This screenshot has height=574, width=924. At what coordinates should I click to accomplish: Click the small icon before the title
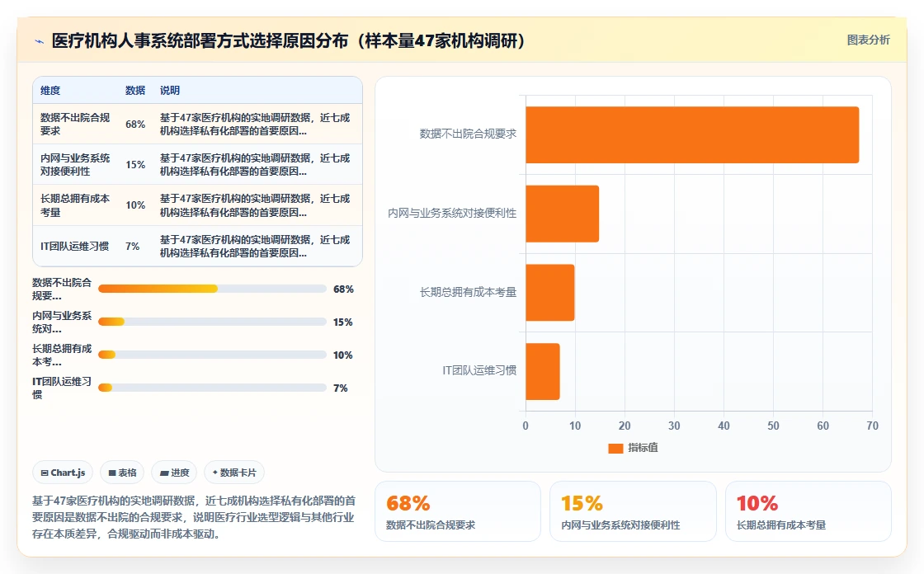40,41
